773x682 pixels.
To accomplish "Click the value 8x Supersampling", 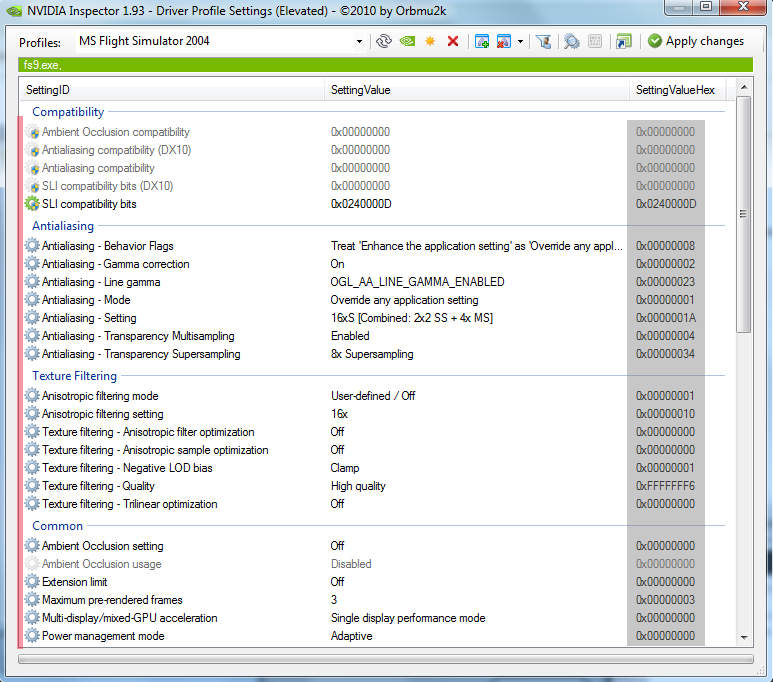I will (x=372, y=354).
